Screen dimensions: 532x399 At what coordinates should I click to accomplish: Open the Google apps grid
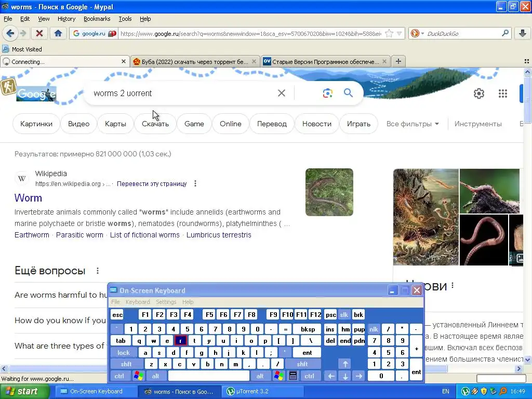[x=503, y=94]
